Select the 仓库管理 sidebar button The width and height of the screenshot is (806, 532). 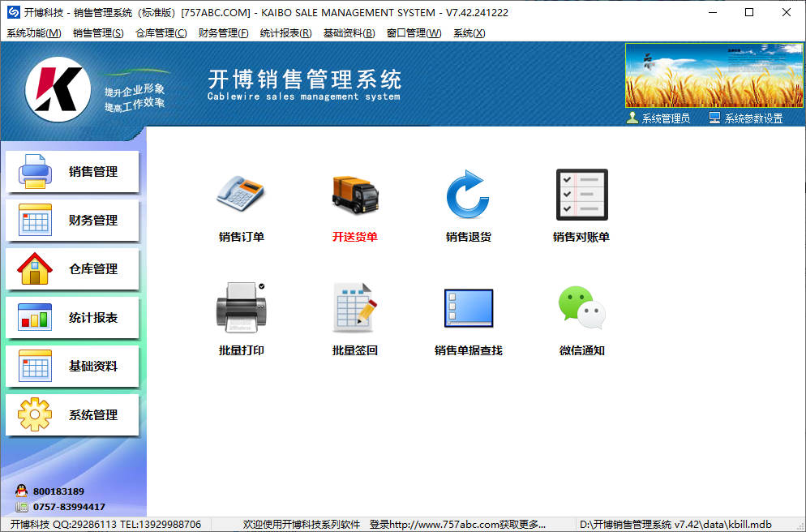[72, 268]
